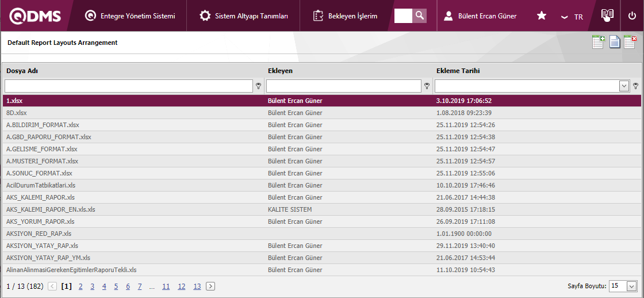
Task: Sort by Dosya Adı column header
Action: click(x=22, y=71)
